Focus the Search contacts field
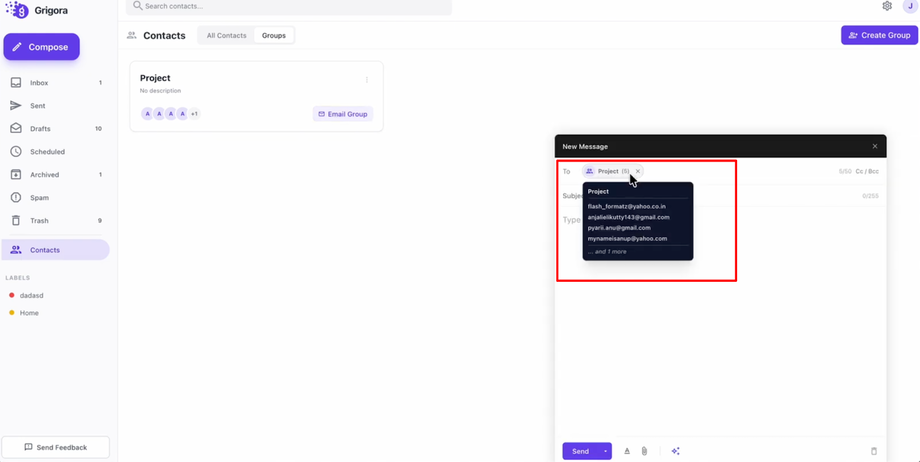The width and height of the screenshot is (920, 462). coord(289,6)
